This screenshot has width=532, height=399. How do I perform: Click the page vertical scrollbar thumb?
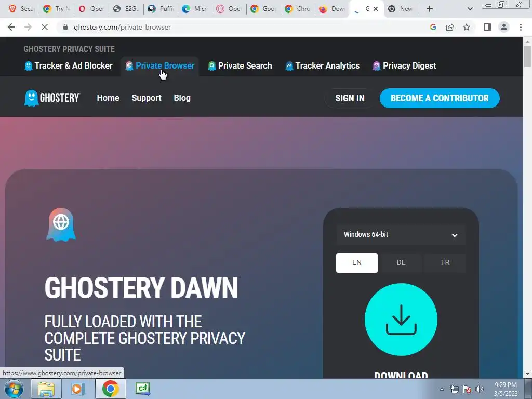tap(528, 56)
